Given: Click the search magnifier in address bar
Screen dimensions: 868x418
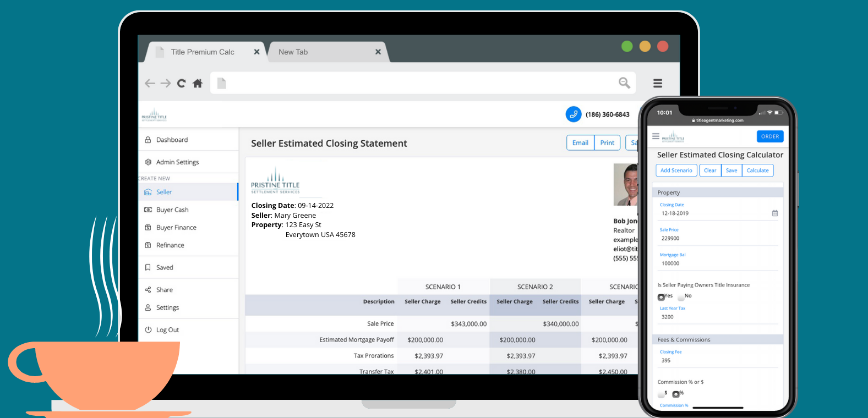Looking at the screenshot, I should 624,82.
